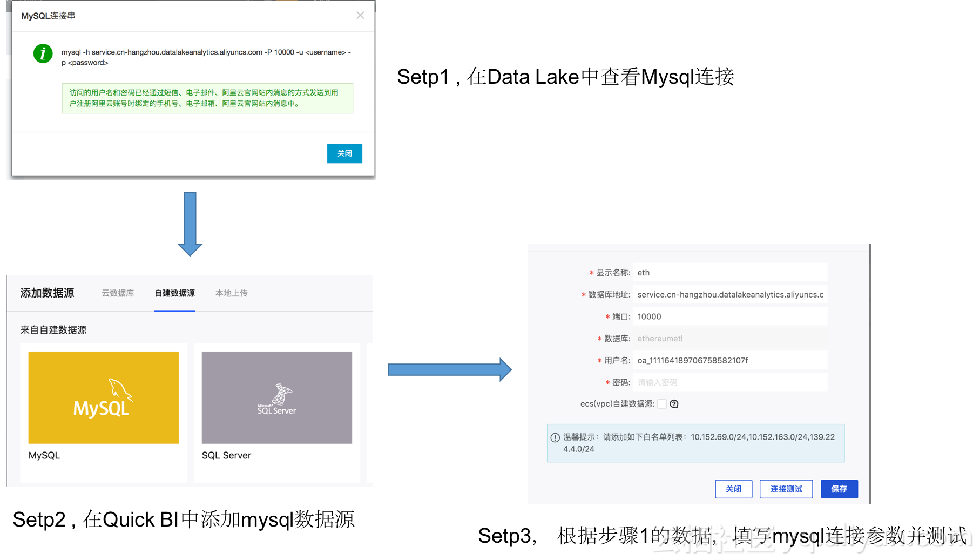Click the 用户名 input field
Screen dimensions: 980x560
729,360
